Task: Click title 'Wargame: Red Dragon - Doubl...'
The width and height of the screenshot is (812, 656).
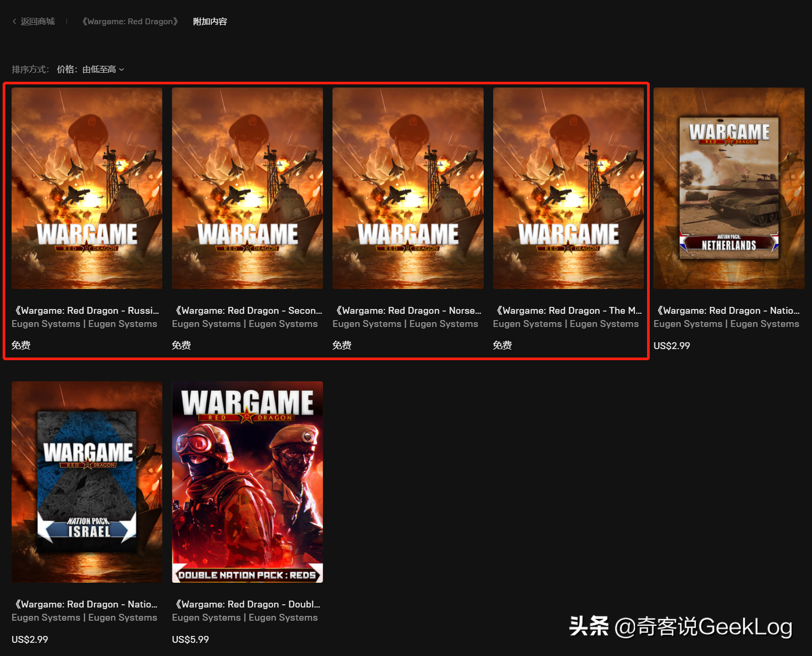Action: 247,604
